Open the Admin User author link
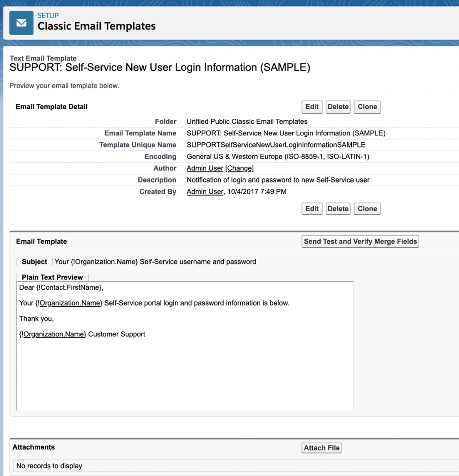Screen dimensions: 459x476 click(205, 168)
